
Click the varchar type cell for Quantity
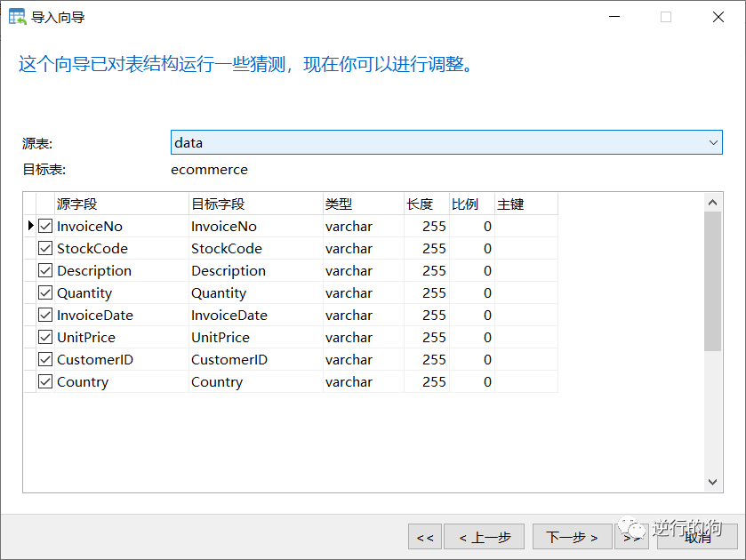(x=364, y=292)
